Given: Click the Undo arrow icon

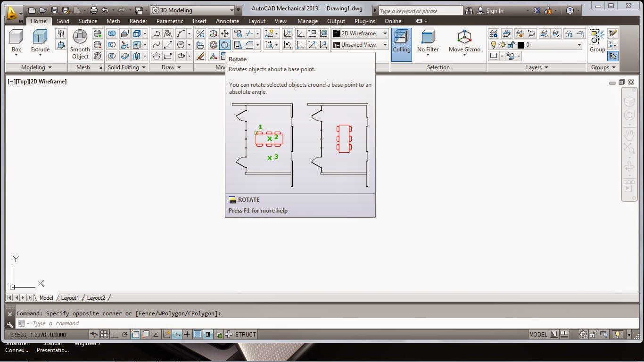Looking at the screenshot, I should [x=106, y=10].
